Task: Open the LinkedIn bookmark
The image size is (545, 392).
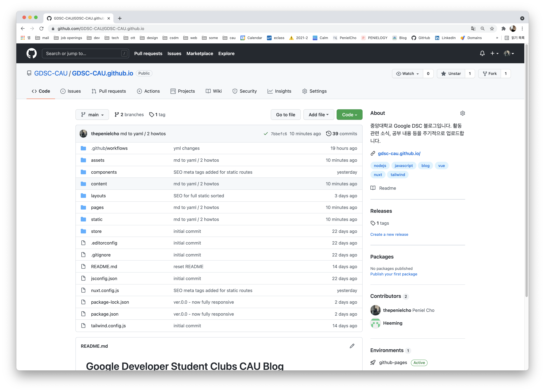Action: (x=445, y=38)
